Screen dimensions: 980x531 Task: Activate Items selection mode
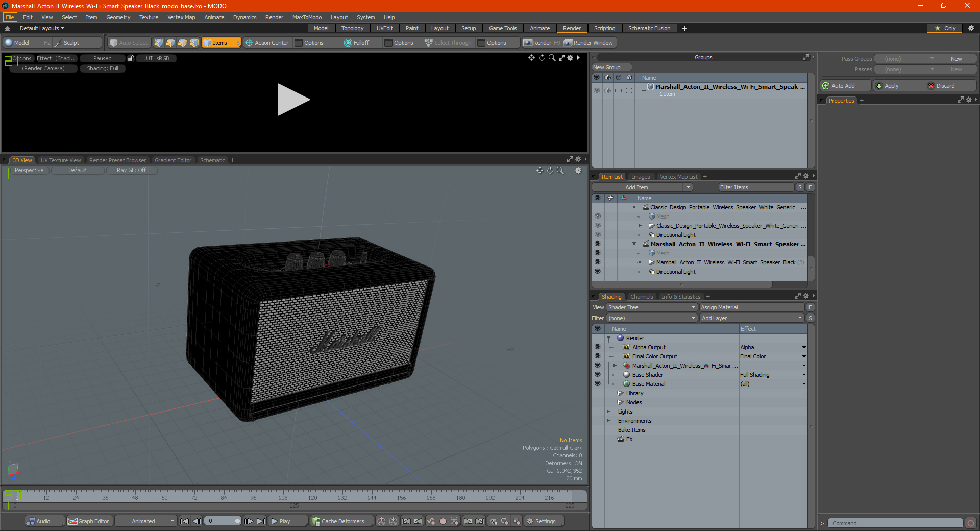pos(221,43)
